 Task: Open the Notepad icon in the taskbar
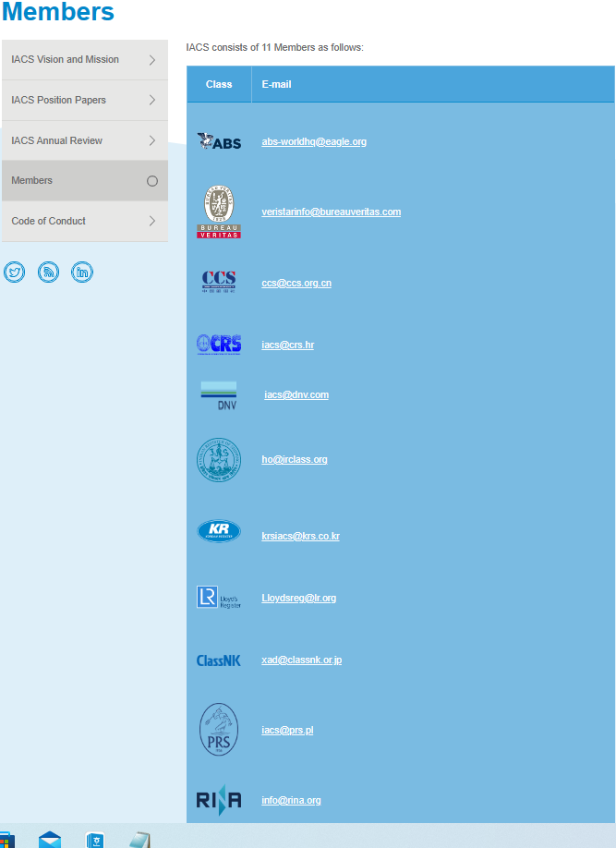(x=139, y=840)
